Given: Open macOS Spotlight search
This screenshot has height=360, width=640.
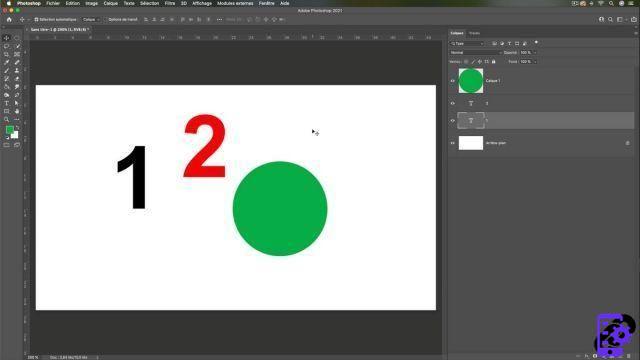Looking at the screenshot, I should [x=611, y=3].
